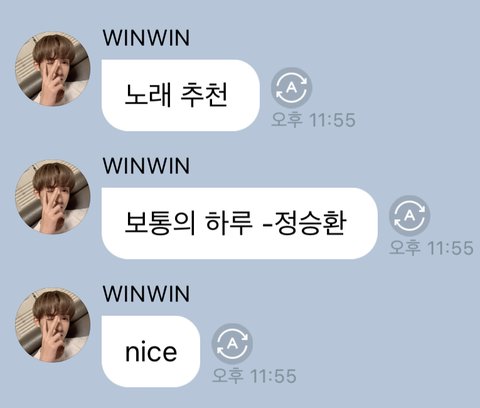Translate the "노래 추천" message
Viewport: 480px width, 408px height.
click(292, 88)
